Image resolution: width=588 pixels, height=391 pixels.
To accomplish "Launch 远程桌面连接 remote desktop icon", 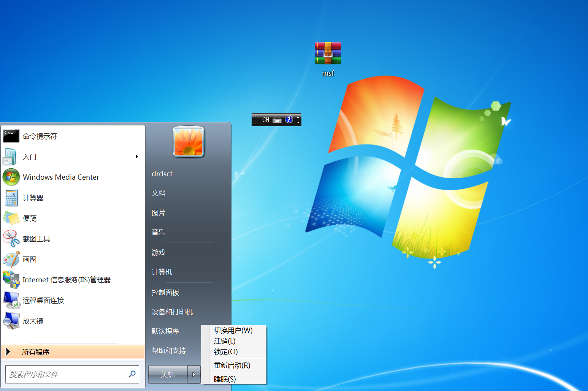I will [11, 300].
